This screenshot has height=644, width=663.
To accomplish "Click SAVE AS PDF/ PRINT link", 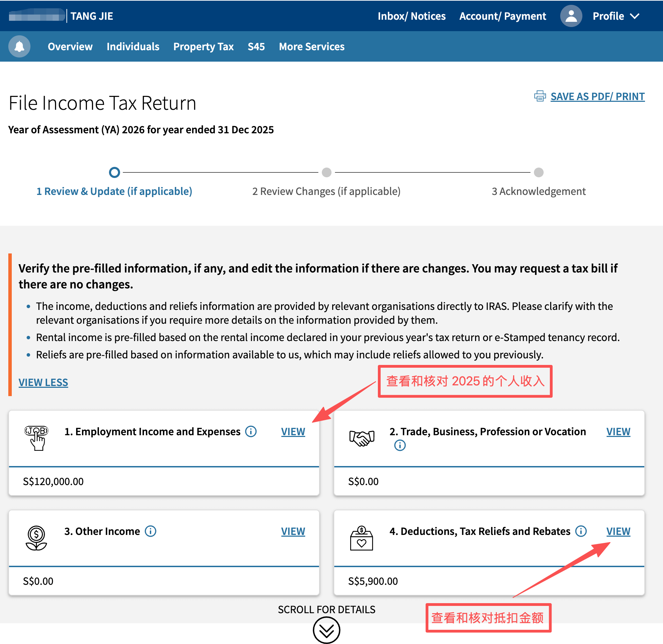I will (597, 96).
